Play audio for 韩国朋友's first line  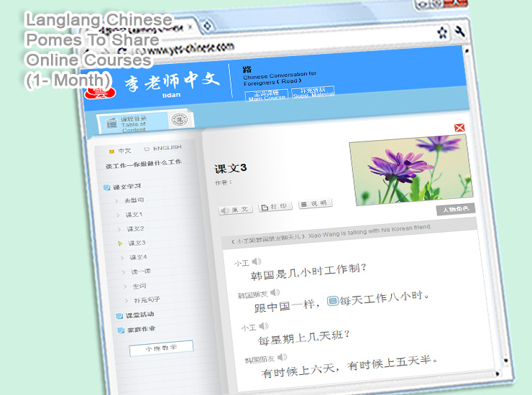(275, 292)
